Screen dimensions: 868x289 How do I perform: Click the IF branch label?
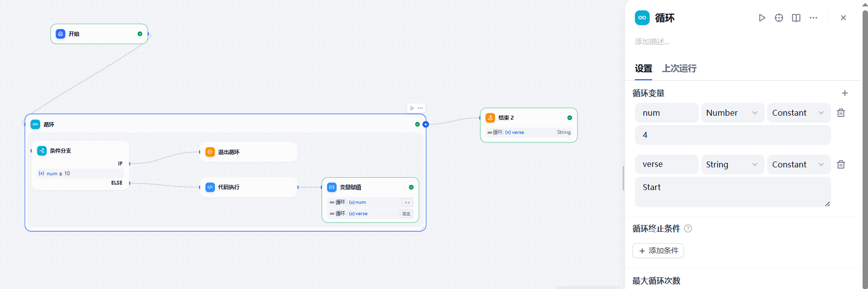pyautogui.click(x=120, y=163)
